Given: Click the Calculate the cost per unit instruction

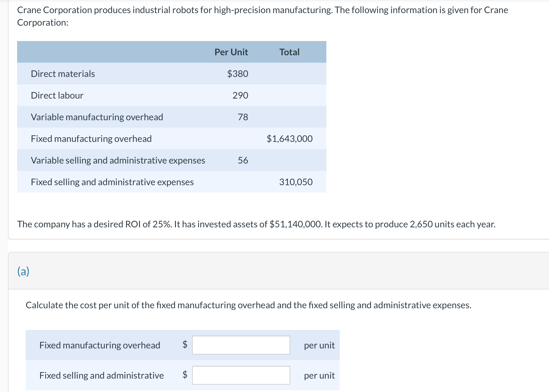Looking at the screenshot, I should [248, 305].
